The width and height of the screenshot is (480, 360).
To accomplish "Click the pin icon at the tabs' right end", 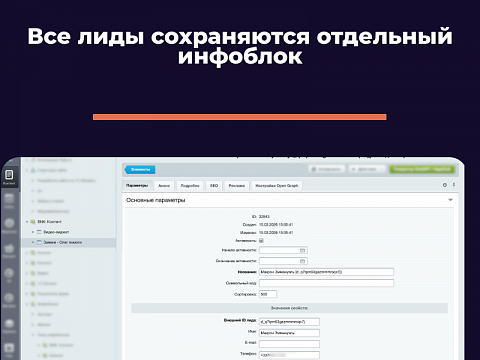I will (454, 185).
